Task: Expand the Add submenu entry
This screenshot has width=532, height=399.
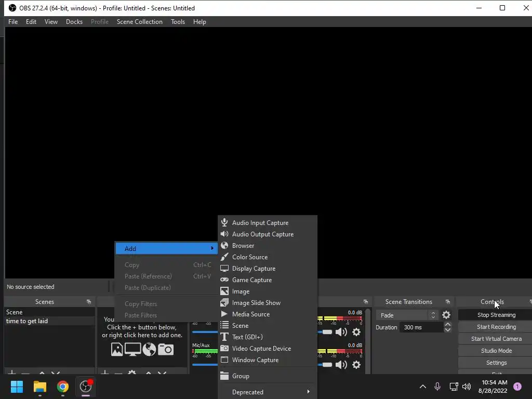Action: click(x=166, y=248)
